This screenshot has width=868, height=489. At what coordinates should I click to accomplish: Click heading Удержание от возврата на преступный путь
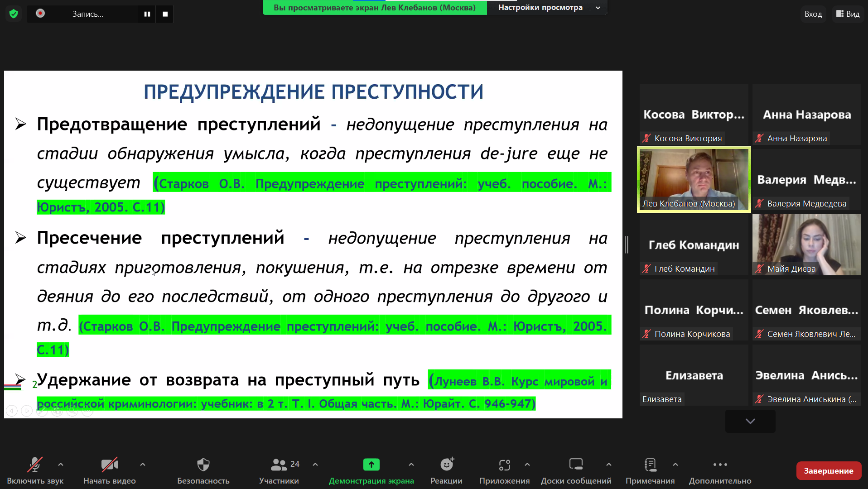(228, 380)
